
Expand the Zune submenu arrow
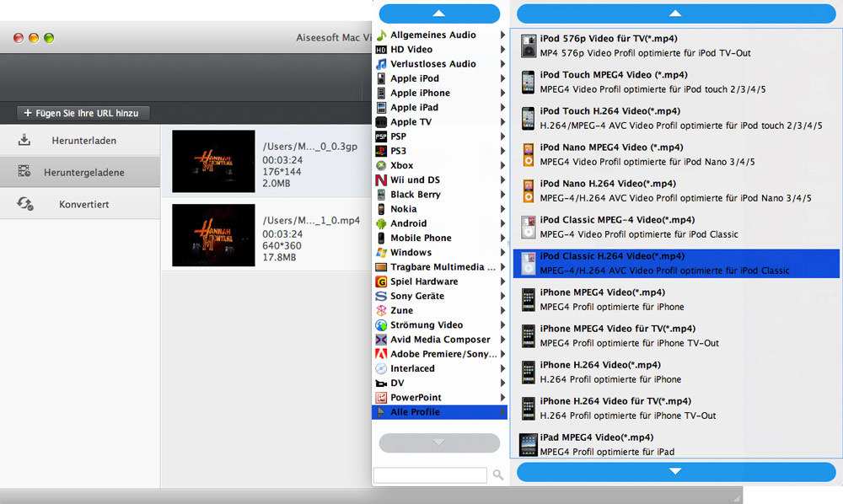pyautogui.click(x=502, y=310)
